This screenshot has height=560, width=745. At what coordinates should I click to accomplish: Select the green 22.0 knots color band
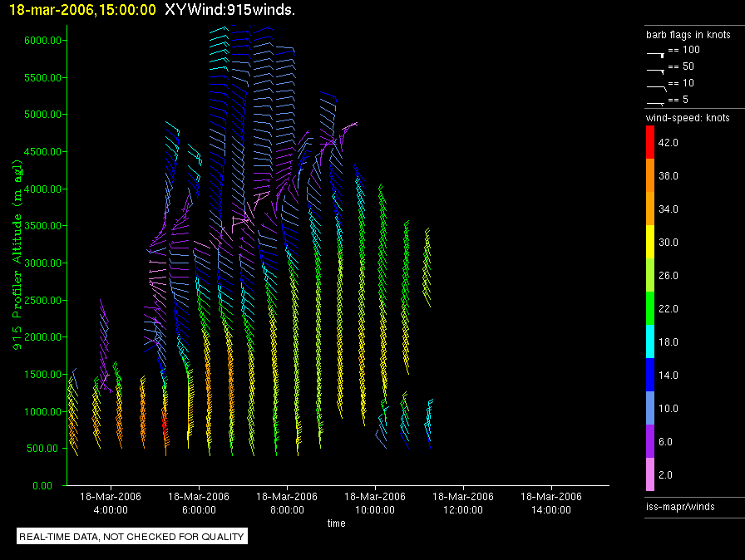pyautogui.click(x=651, y=309)
